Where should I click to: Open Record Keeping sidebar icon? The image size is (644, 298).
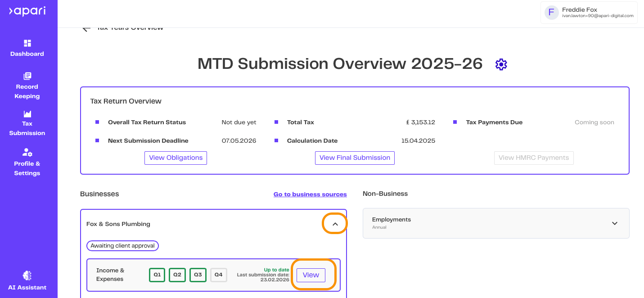click(27, 76)
